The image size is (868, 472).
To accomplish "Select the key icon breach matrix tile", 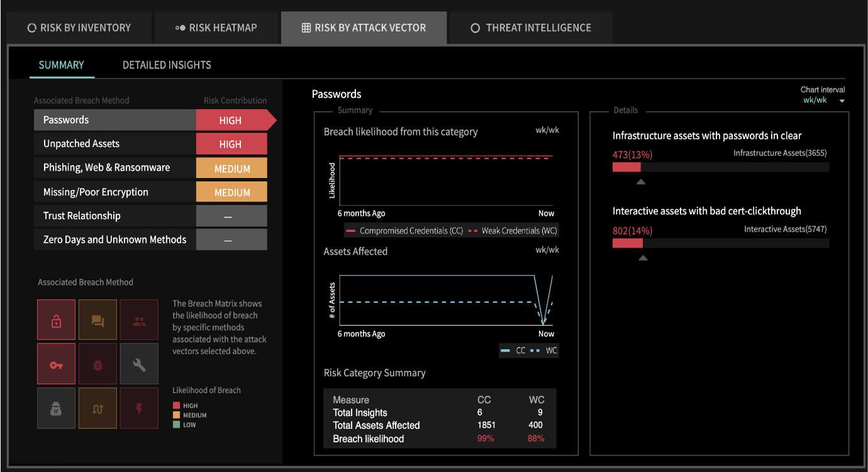I will (56, 364).
